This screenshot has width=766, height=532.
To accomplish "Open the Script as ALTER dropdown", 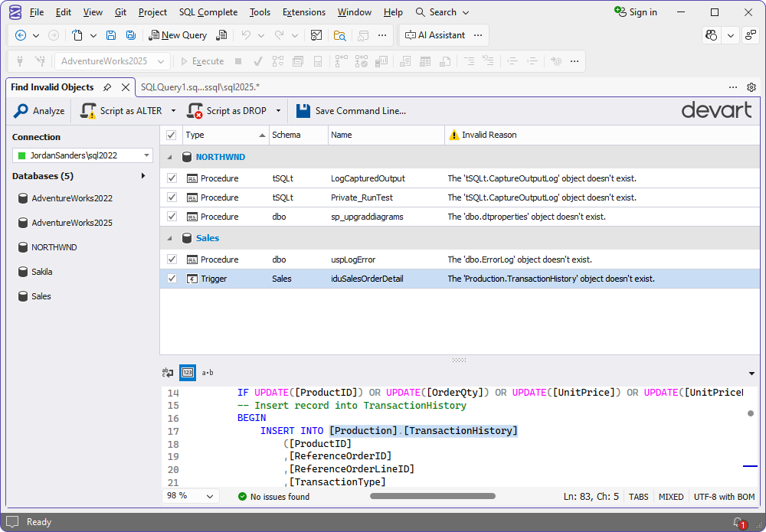I will point(175,110).
